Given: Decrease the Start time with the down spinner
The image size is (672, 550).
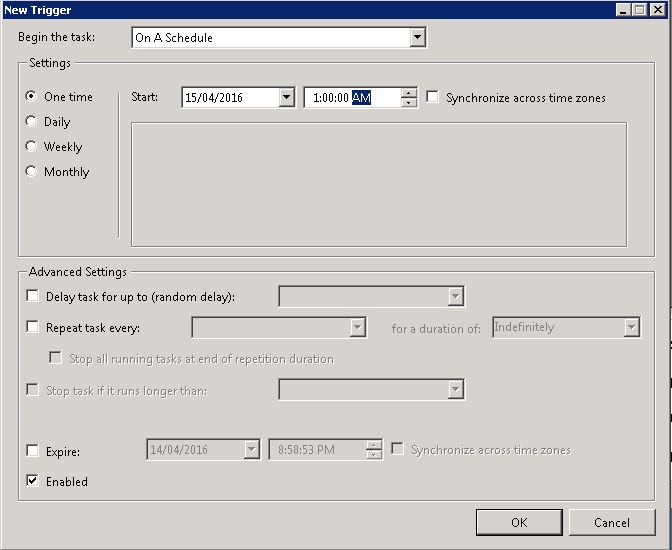Looking at the screenshot, I should (x=409, y=102).
